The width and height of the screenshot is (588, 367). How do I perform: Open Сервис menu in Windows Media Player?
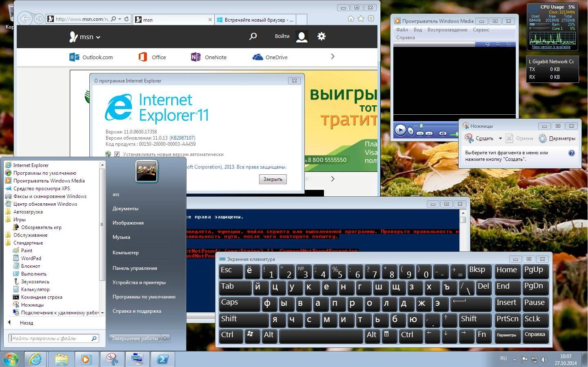(481, 30)
